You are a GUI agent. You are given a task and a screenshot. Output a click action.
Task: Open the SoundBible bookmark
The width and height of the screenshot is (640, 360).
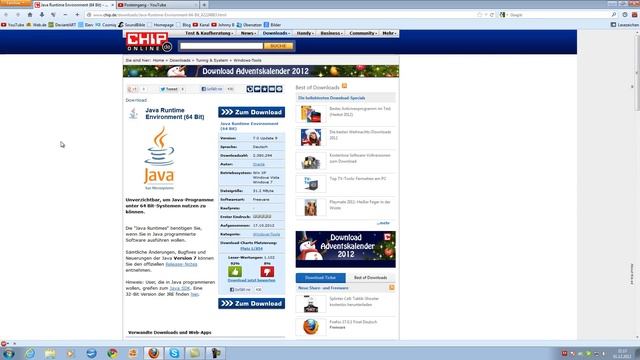132,25
